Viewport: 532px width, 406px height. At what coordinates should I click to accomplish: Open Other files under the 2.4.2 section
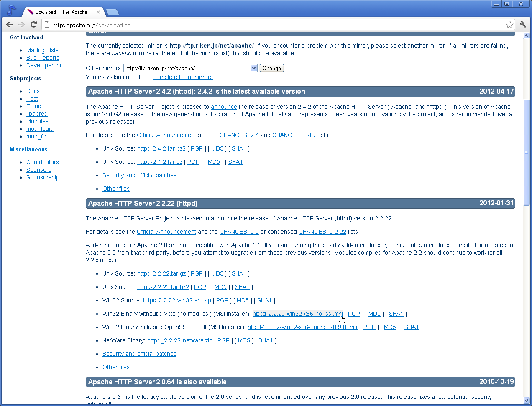116,189
